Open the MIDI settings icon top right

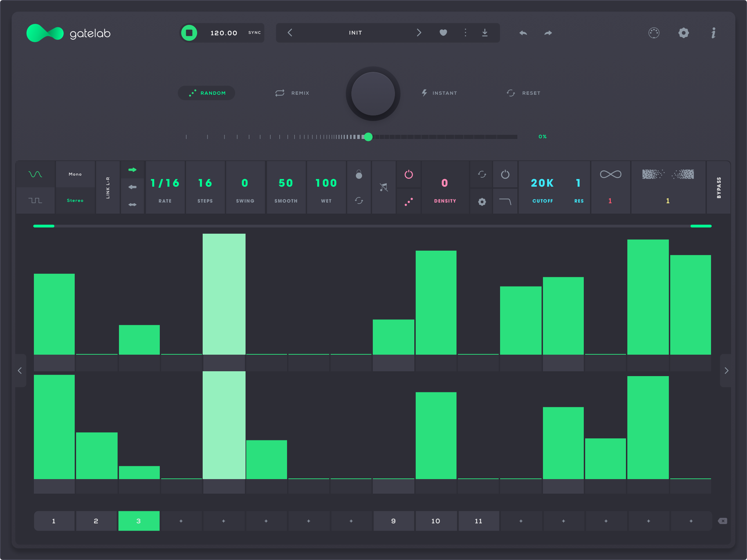654,33
